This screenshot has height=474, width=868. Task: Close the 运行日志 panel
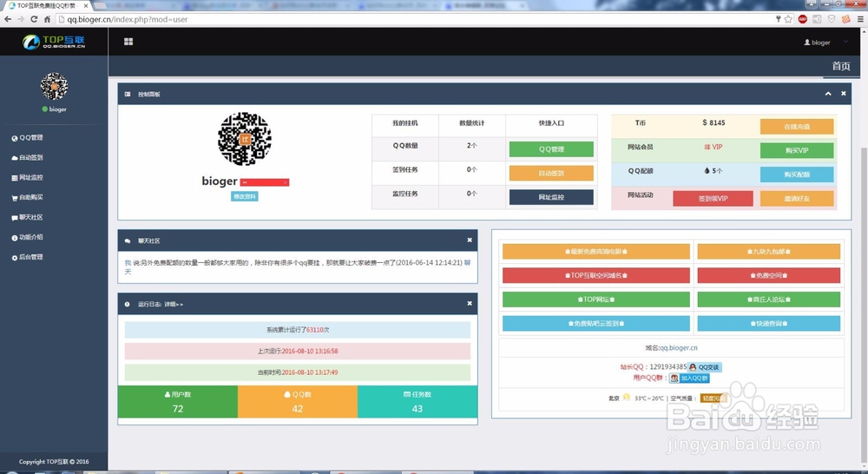click(470, 304)
